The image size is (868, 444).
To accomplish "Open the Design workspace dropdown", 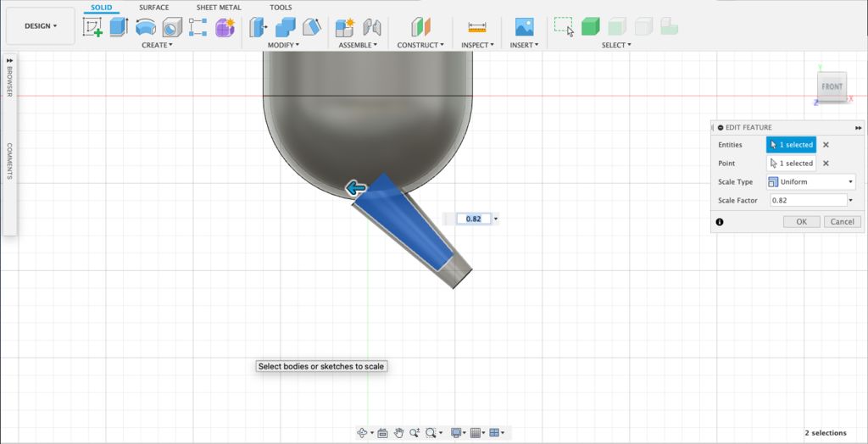I will pyautogui.click(x=41, y=26).
